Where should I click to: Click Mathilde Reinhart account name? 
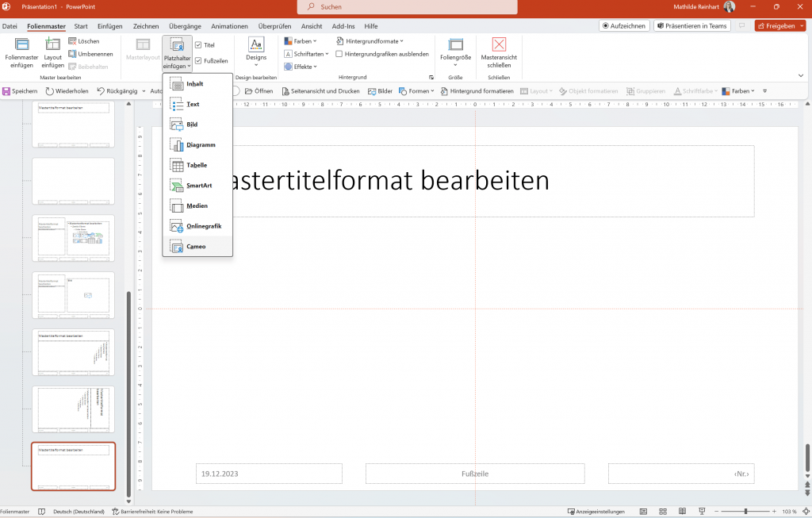(696, 6)
